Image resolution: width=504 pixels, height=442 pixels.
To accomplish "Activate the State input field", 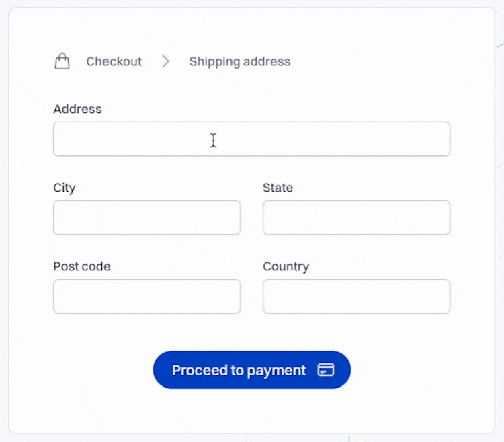I will coord(356,218).
